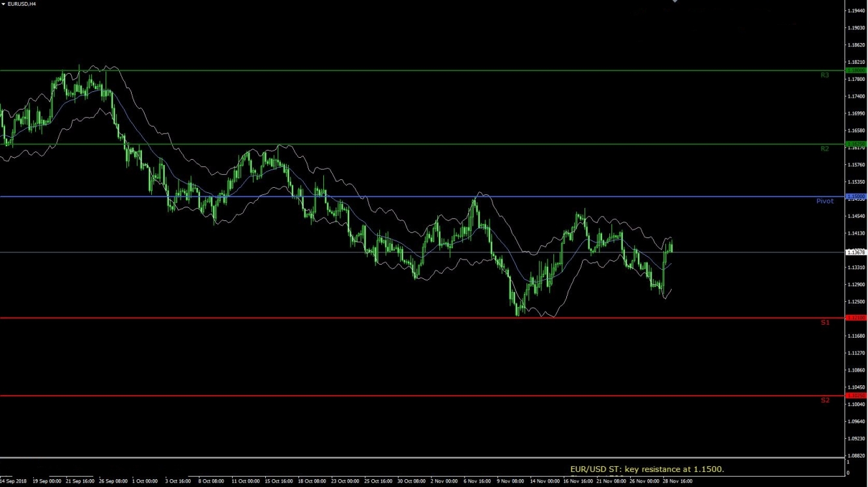This screenshot has width=868, height=487.
Task: Click the 1.19440 price scale value
Action: (856, 11)
